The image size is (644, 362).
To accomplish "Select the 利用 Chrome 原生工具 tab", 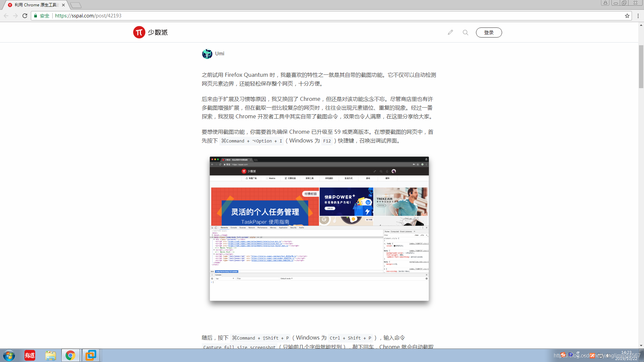I will point(35,5).
